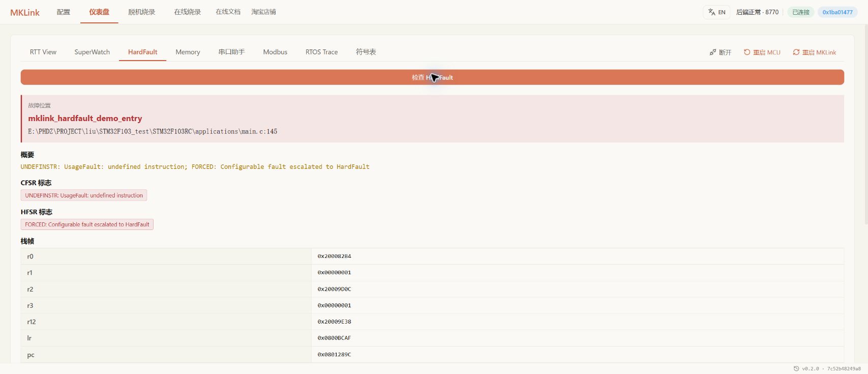Open the 串口助手 tab
Viewport: 868px width, 374px height.
pyautogui.click(x=232, y=52)
